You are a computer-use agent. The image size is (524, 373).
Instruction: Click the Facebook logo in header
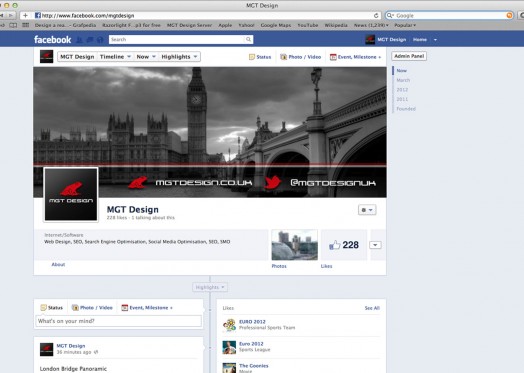click(52, 40)
